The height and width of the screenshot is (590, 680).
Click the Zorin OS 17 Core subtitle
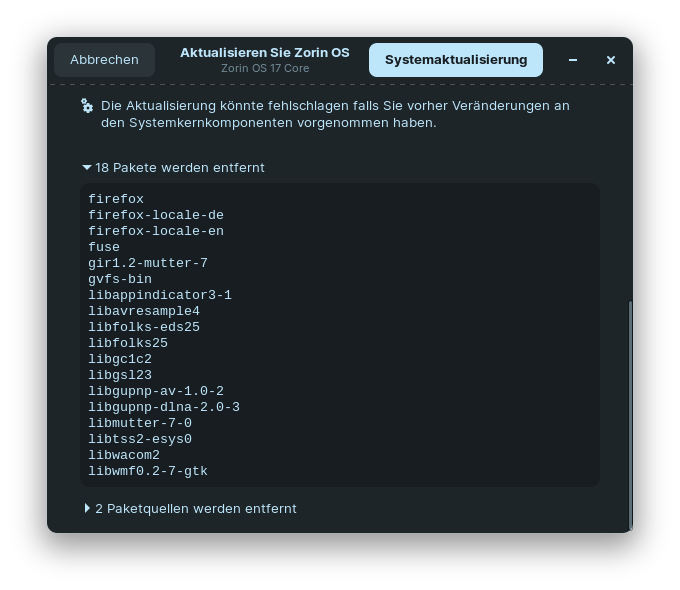pyautogui.click(x=265, y=68)
